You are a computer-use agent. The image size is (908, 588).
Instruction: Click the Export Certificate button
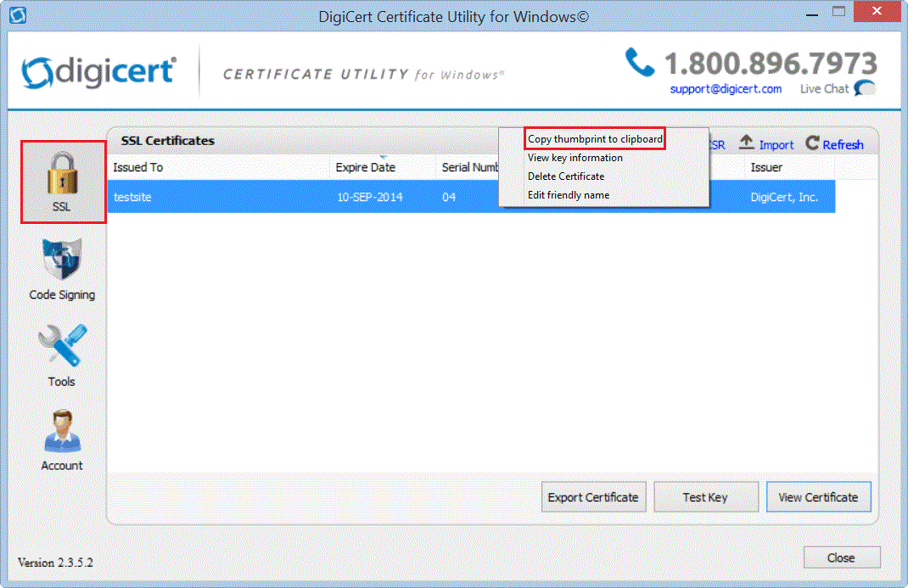click(593, 497)
